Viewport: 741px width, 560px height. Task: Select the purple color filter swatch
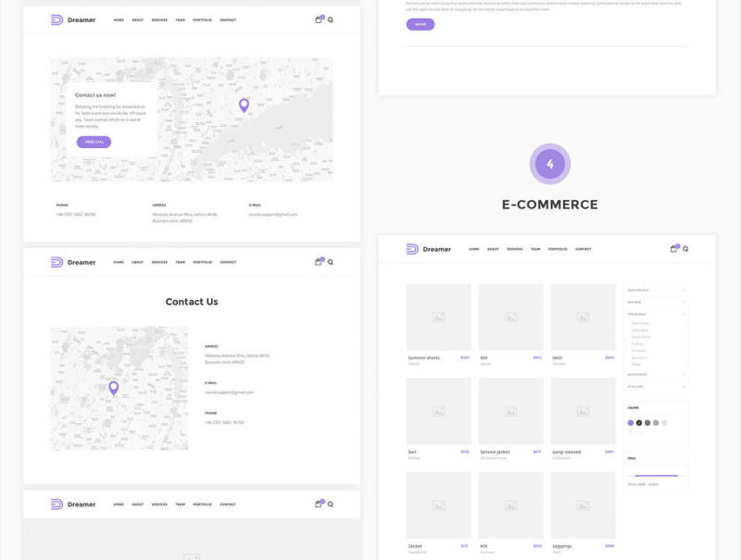[631, 423]
